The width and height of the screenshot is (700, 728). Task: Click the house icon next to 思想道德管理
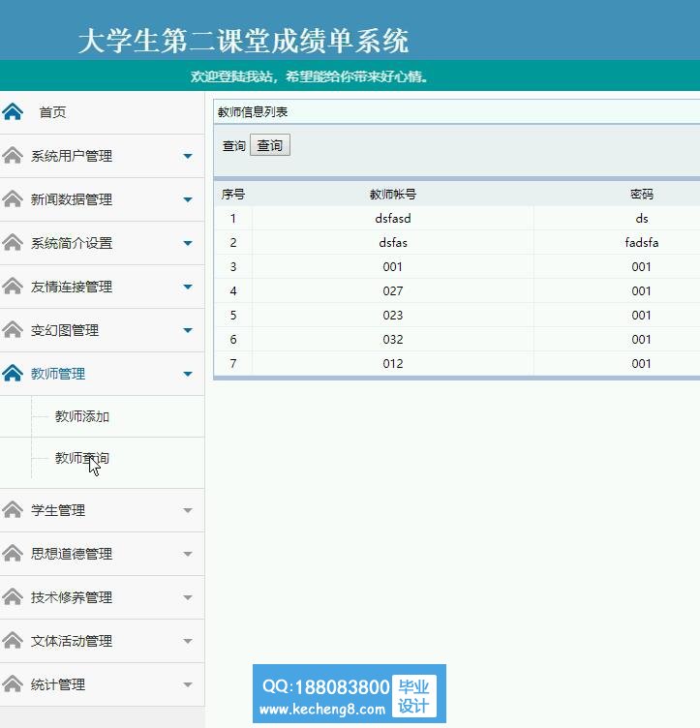coord(13,554)
